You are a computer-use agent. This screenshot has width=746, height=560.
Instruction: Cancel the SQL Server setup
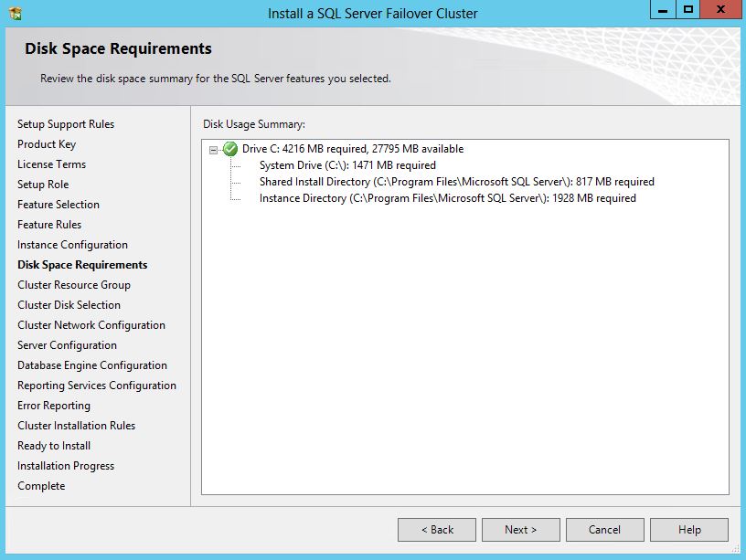604,530
